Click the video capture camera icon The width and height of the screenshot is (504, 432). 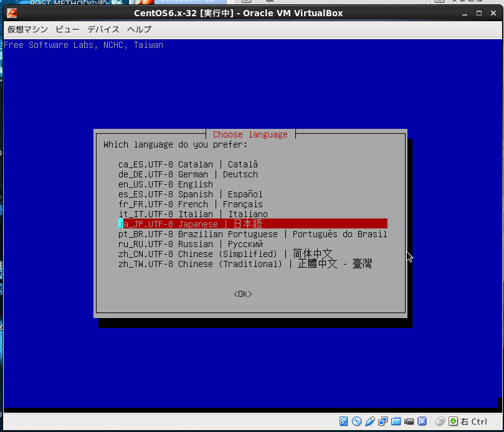tap(409, 421)
